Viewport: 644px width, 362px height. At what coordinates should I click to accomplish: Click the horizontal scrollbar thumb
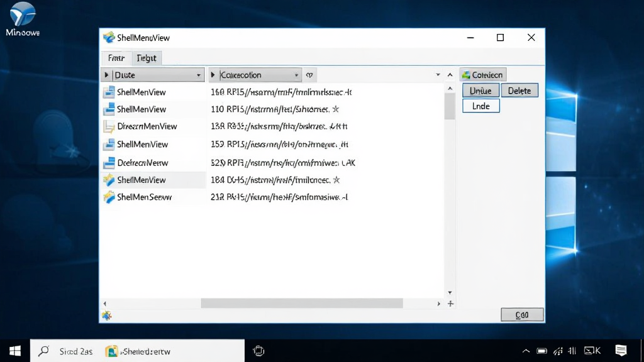(x=302, y=304)
